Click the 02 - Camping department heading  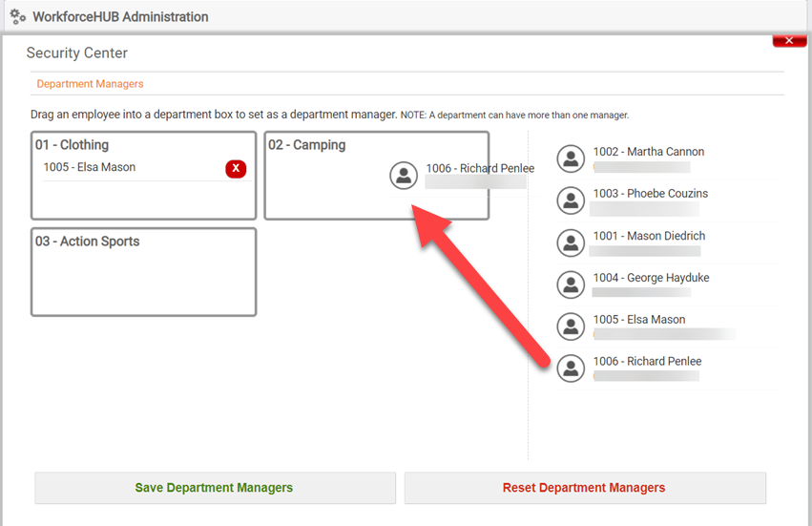click(306, 144)
